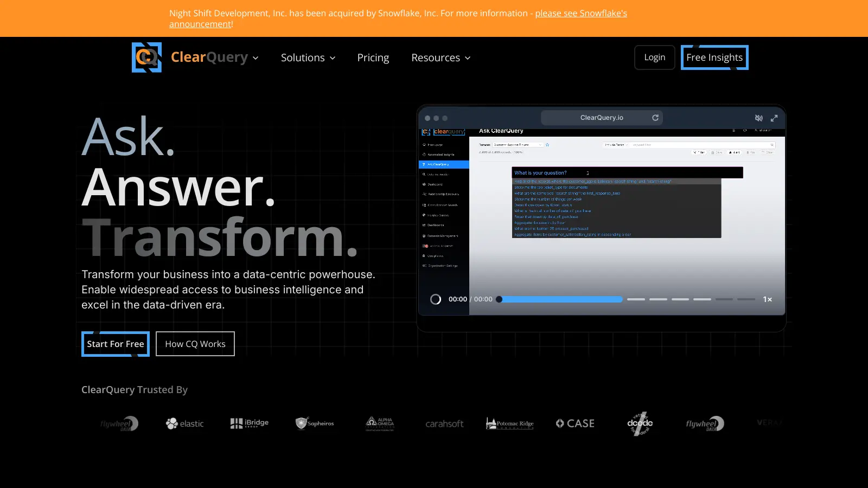Select Automated Insights in the sidebar
Viewport: 868px width, 488px height.
click(x=442, y=155)
